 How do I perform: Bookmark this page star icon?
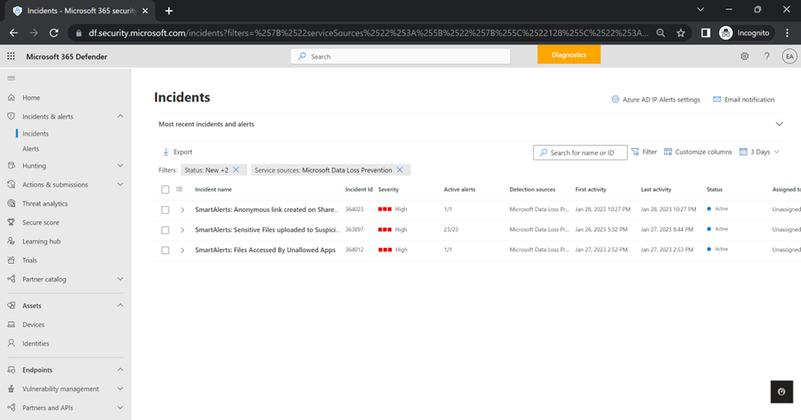[x=680, y=33]
